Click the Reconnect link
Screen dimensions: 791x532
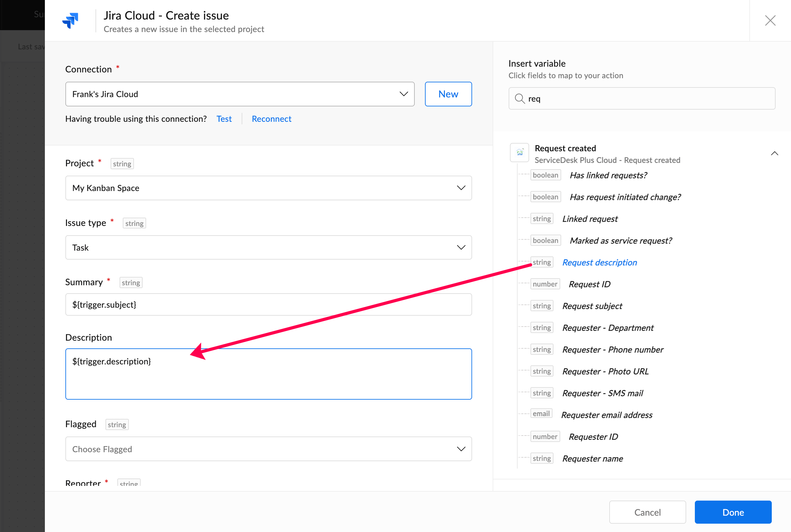[271, 119]
